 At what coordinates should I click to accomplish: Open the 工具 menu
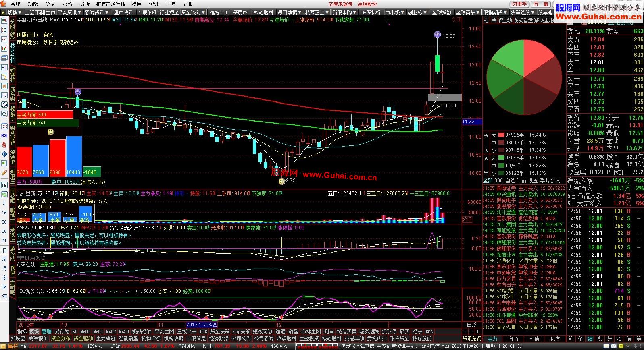tap(171, 4)
